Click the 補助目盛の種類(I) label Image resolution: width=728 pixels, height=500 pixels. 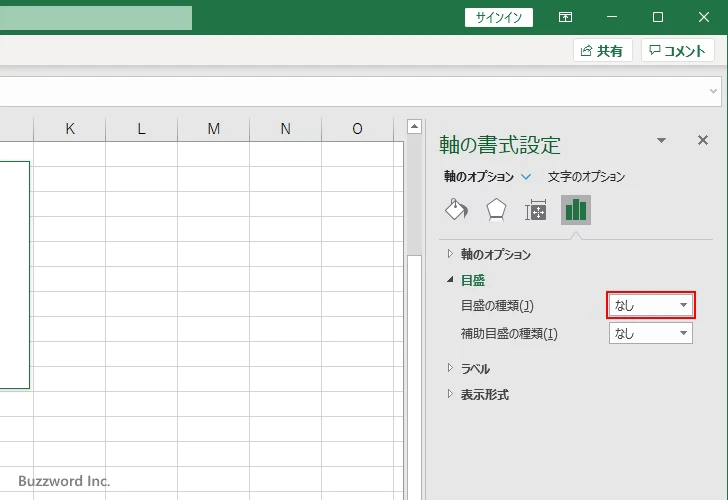(x=509, y=333)
